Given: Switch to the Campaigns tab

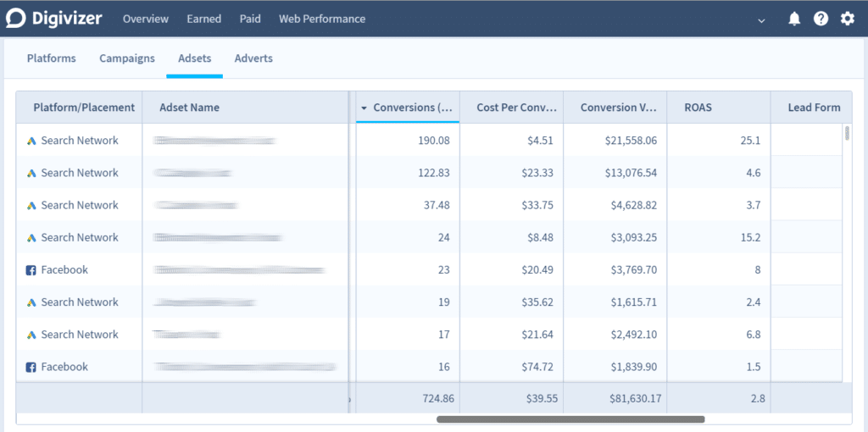Looking at the screenshot, I should point(127,58).
